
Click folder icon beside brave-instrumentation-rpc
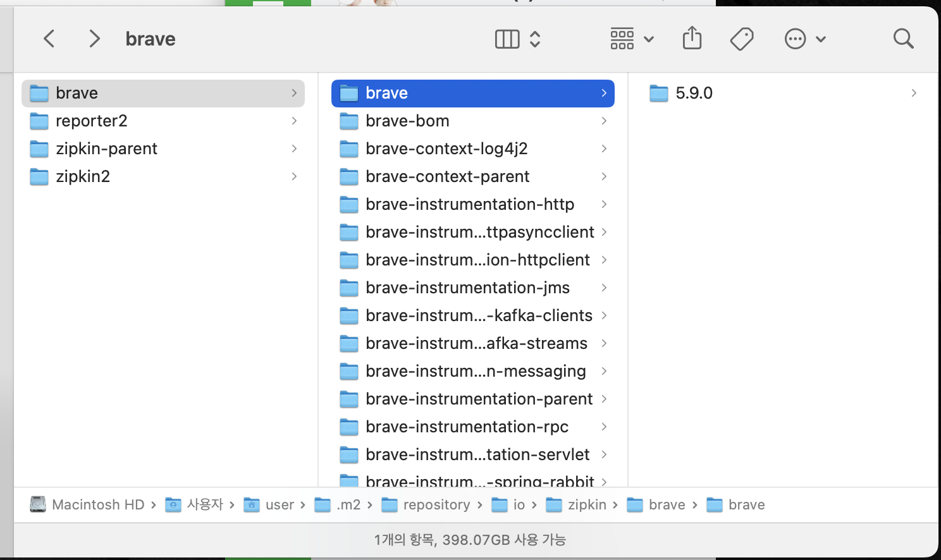[x=349, y=427]
